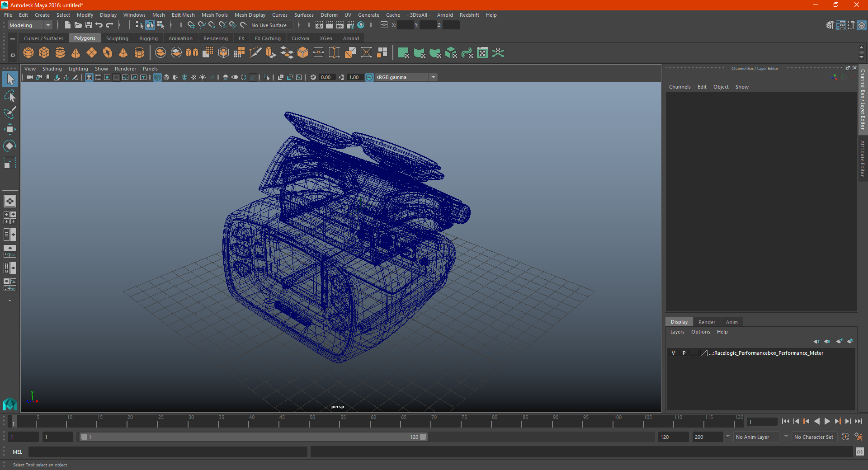Toggle auto keyframe button
Viewport: 868px width, 470px height.
[x=845, y=437]
